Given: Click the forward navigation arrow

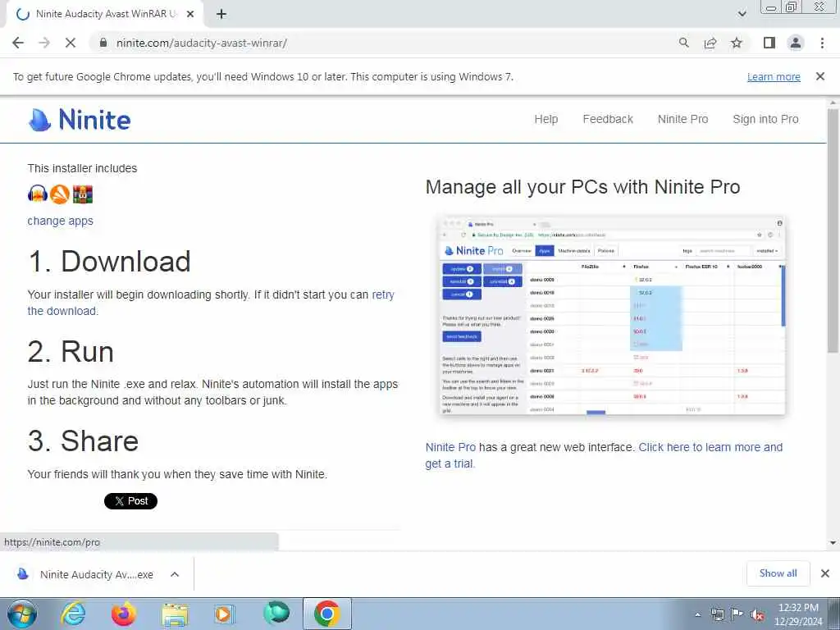Looking at the screenshot, I should [x=44, y=43].
